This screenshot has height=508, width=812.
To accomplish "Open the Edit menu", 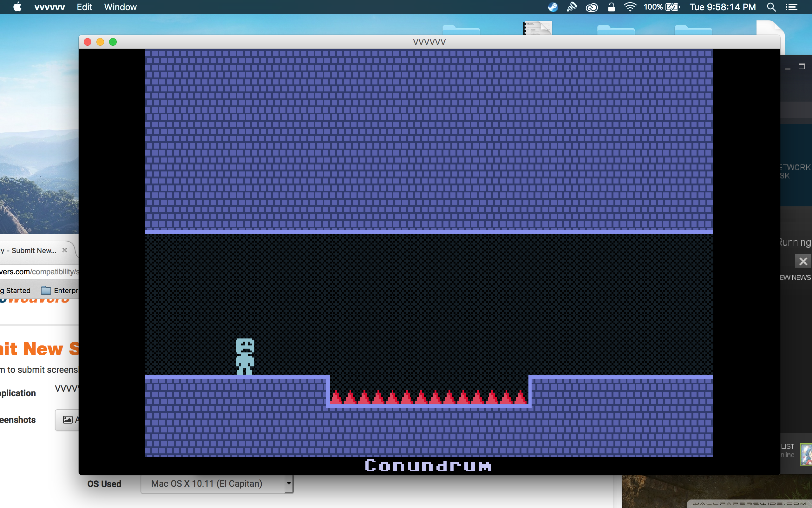I will pyautogui.click(x=84, y=7).
